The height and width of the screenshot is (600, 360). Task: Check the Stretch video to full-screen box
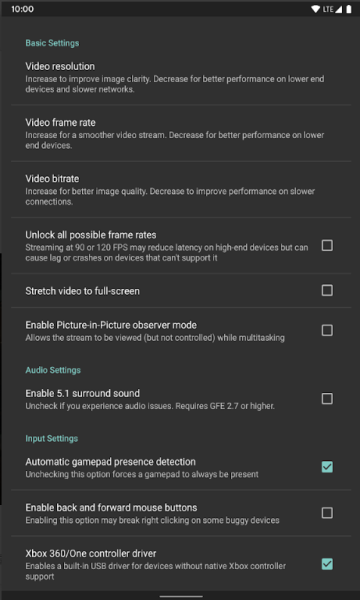point(327,290)
